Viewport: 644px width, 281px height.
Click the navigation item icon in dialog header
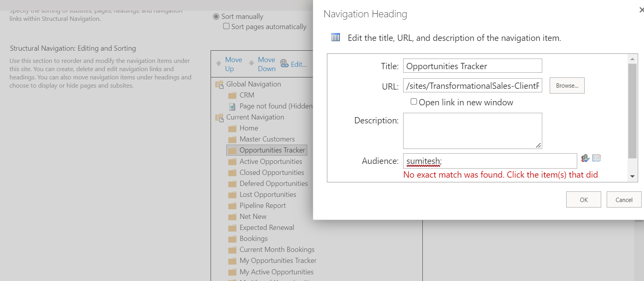[336, 37]
